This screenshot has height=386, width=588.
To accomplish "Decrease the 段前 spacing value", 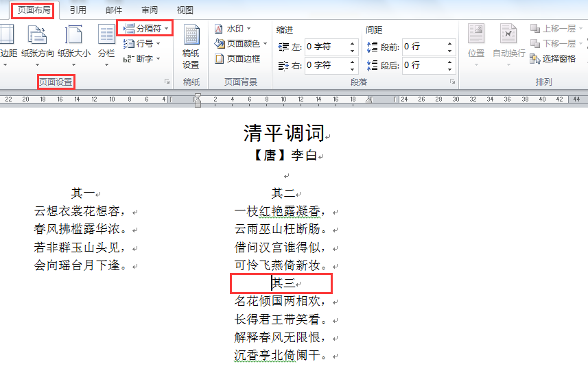I will [449, 51].
